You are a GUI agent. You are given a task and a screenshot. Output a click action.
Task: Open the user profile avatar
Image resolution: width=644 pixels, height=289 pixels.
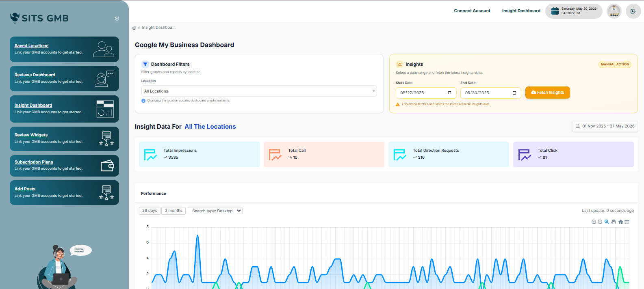pos(614,11)
